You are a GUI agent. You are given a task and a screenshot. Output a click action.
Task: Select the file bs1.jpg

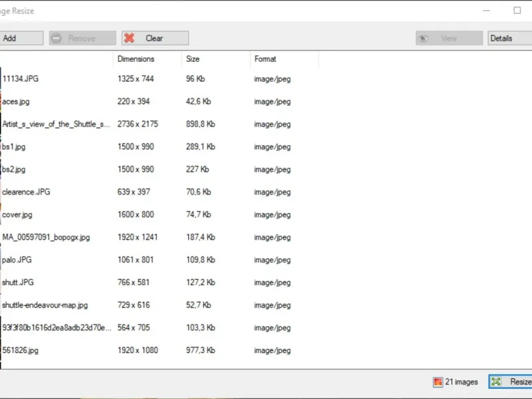[x=13, y=147]
